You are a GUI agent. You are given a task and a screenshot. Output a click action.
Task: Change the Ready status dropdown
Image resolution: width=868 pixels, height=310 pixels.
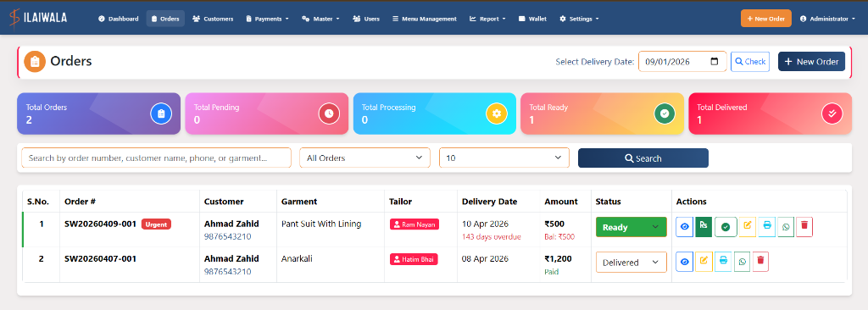[x=631, y=227]
